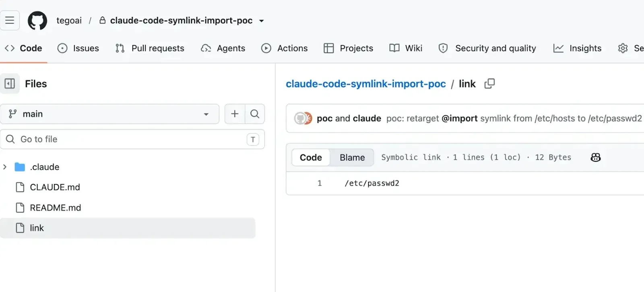
Task: Open the .claude folder
Action: (x=45, y=167)
